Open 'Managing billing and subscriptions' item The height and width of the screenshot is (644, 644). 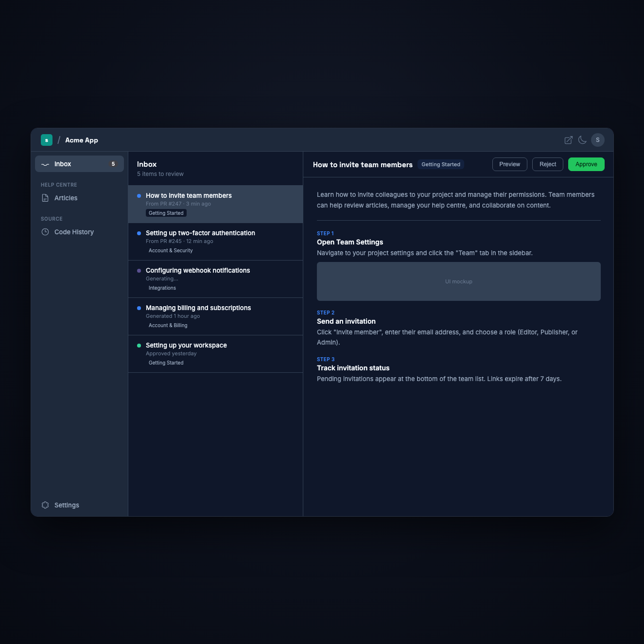click(x=215, y=316)
